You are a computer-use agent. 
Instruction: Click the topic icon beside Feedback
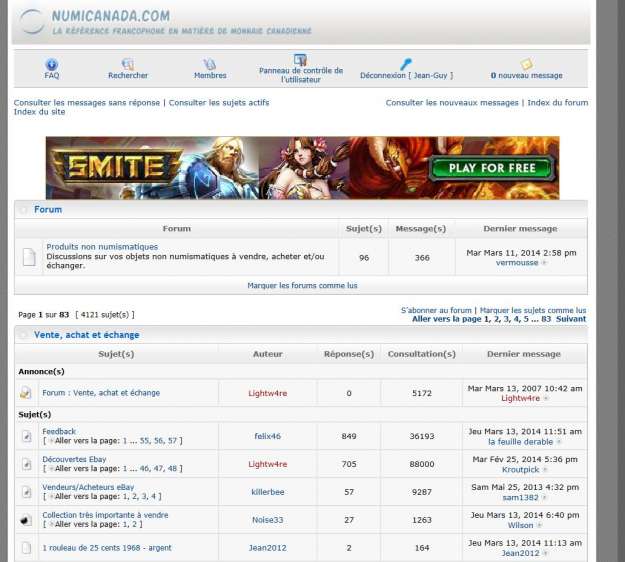pos(26,436)
